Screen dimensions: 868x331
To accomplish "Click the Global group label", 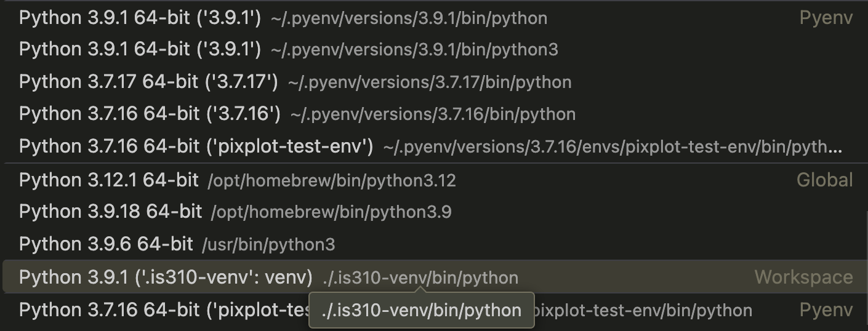I will click(824, 180).
